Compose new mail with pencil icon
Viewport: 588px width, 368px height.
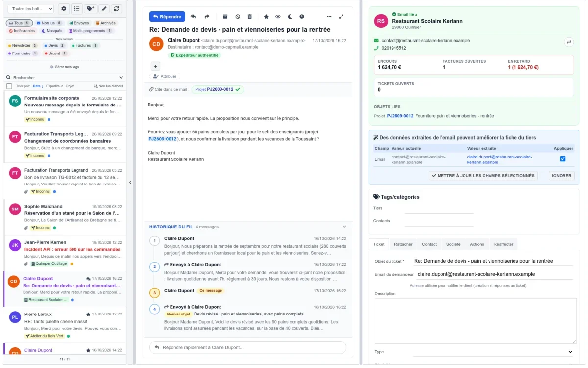click(x=103, y=9)
